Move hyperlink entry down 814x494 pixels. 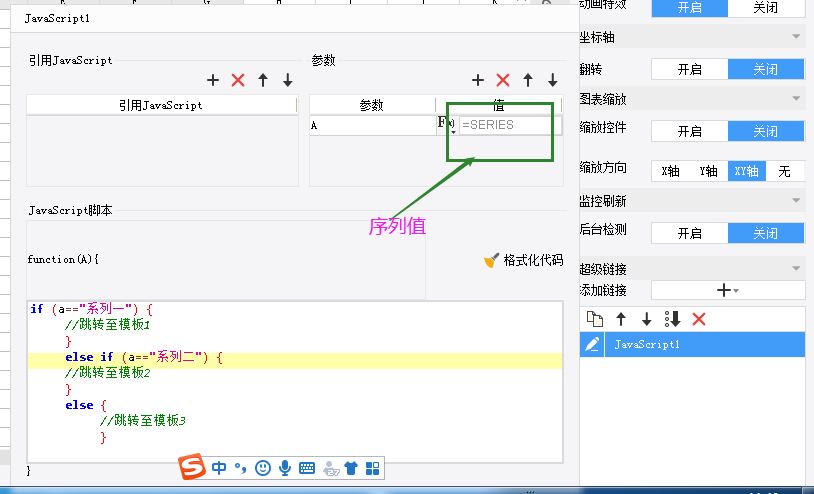[x=646, y=319]
